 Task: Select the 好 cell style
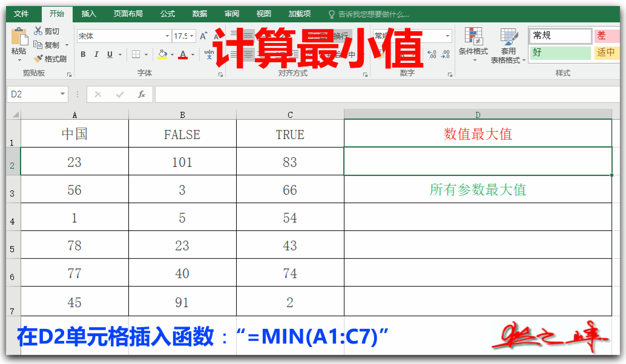560,52
